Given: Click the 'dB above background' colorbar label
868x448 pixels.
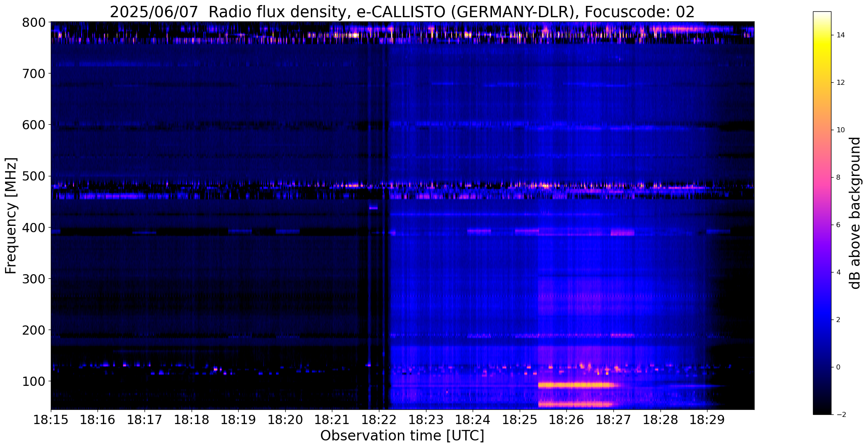Looking at the screenshot, I should 855,213.
